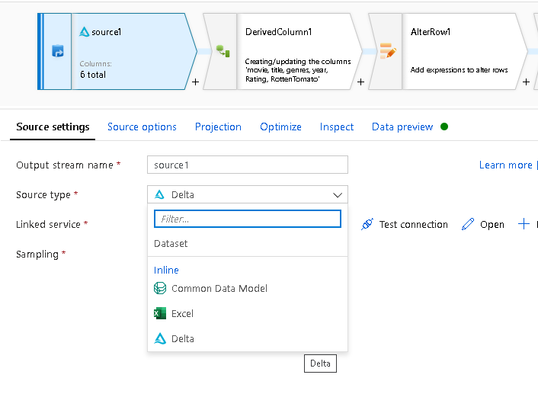Click the DerivedColumn1 transformation icon
Image resolution: width=538 pixels, height=394 pixels.
[223, 51]
